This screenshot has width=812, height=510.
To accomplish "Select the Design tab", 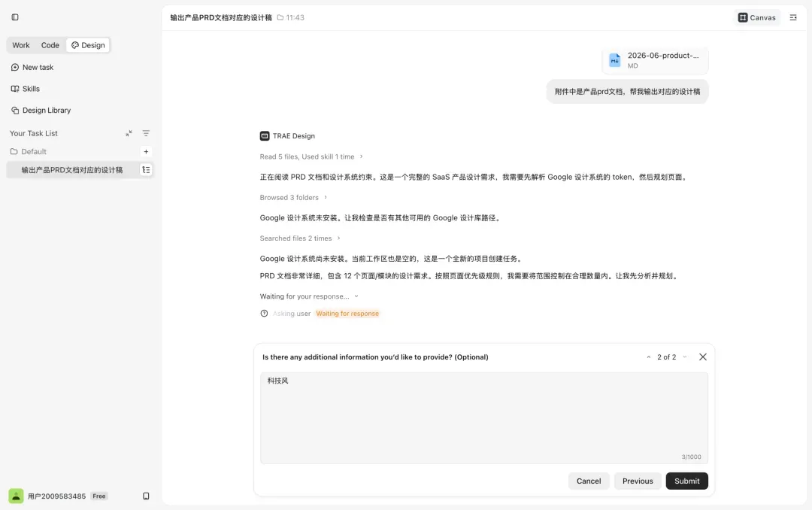I will pos(88,45).
